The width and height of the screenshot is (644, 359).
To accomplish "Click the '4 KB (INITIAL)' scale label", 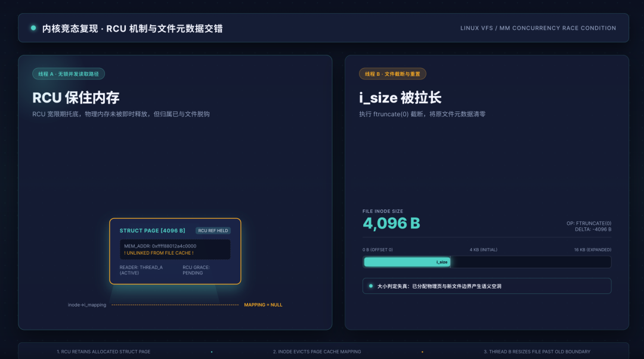I will [x=484, y=250].
